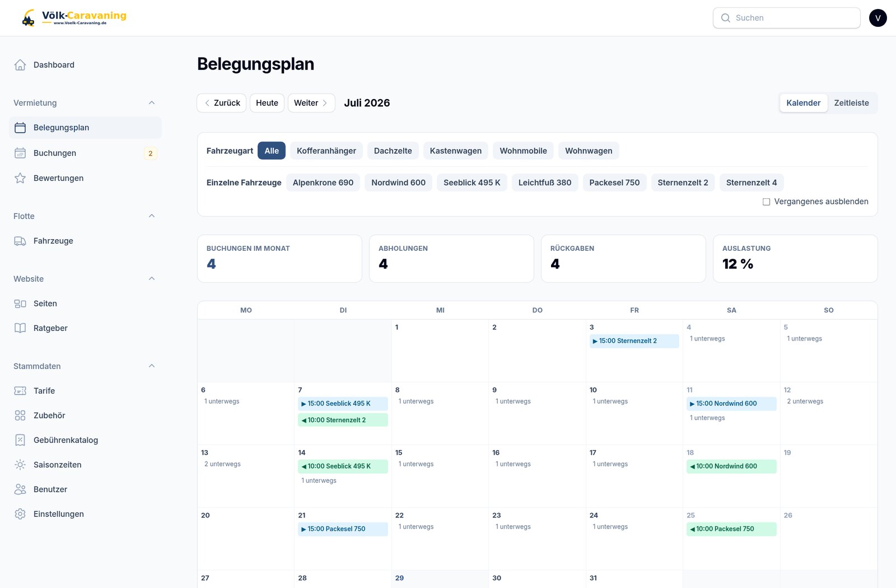
Task: Click the Suchen search field
Action: tap(787, 18)
